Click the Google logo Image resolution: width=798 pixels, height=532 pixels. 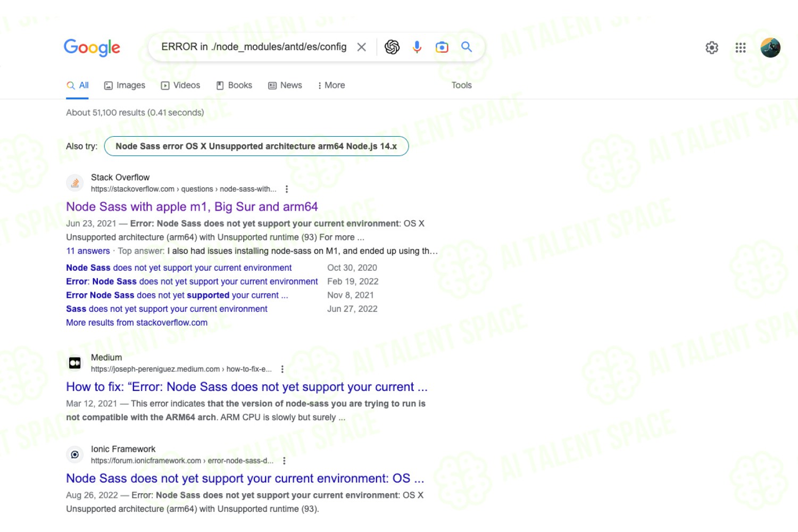pyautogui.click(x=92, y=47)
